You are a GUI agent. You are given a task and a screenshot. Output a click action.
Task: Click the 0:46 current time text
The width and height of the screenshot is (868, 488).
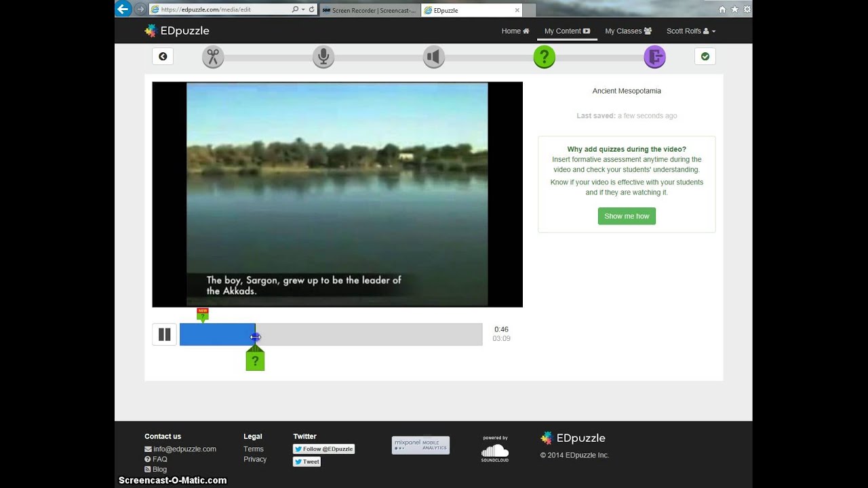coord(501,329)
